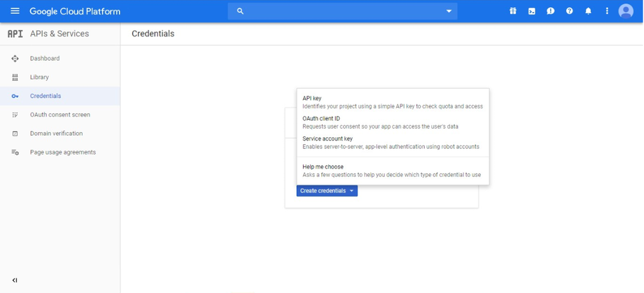Click the Library sidebar icon

[x=15, y=77]
